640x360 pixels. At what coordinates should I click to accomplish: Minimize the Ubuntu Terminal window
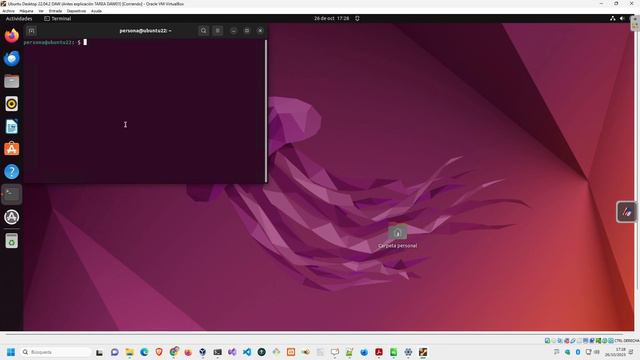click(233, 31)
